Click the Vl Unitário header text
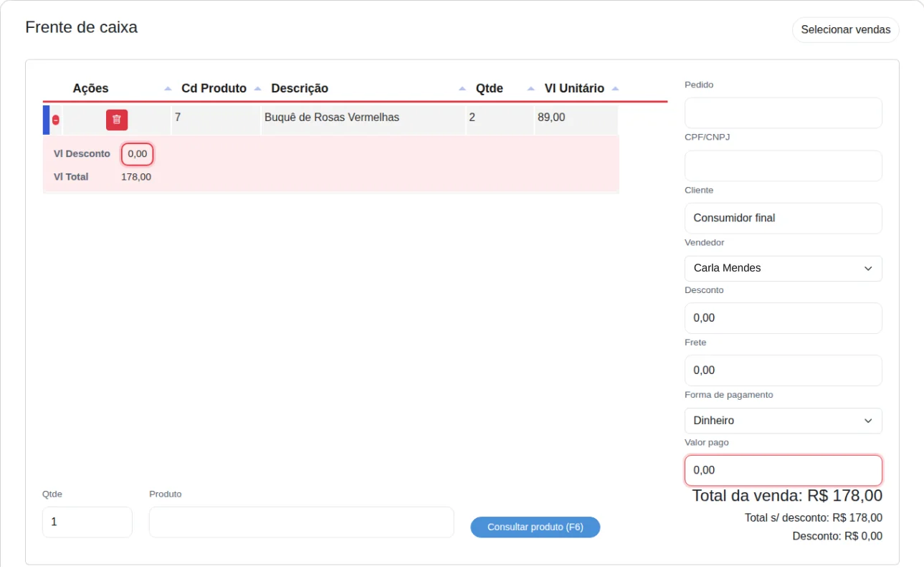The width and height of the screenshot is (924, 584). [x=574, y=89]
